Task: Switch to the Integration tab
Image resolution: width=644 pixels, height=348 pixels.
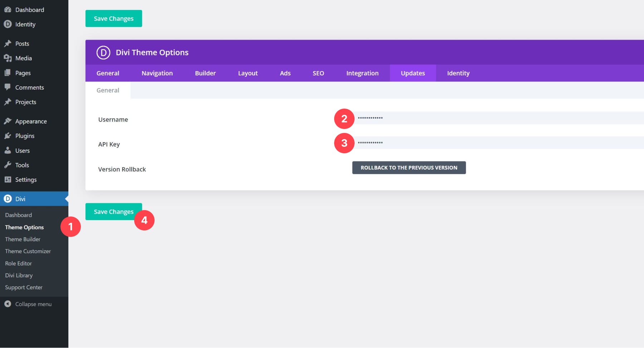Action: (x=362, y=73)
